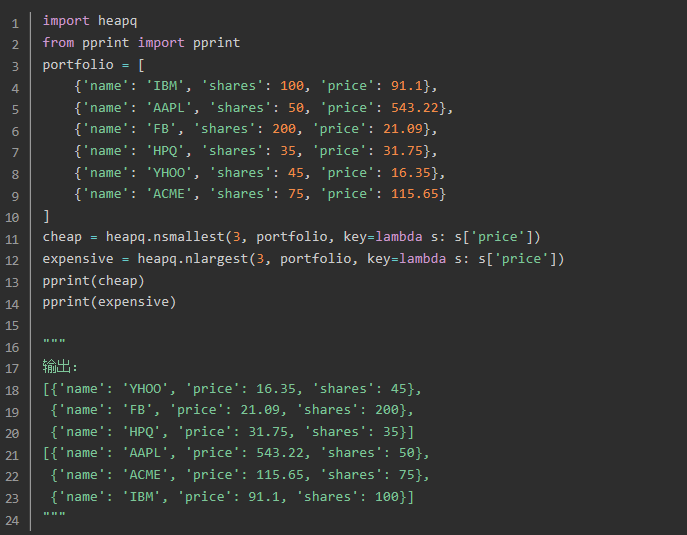Screen dimensions: 687x535
Task: Click line number 11 in the gutter
Action: pyautogui.click(x=12, y=238)
